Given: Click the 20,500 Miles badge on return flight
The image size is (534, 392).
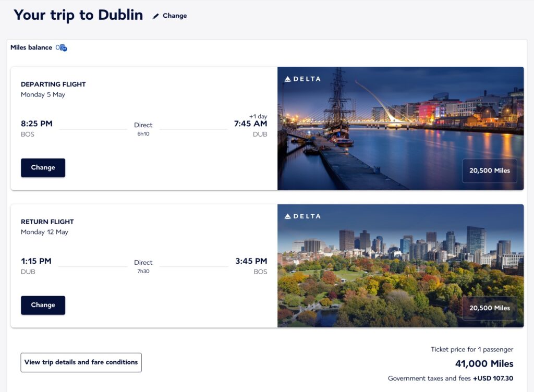Looking at the screenshot, I should point(489,308).
